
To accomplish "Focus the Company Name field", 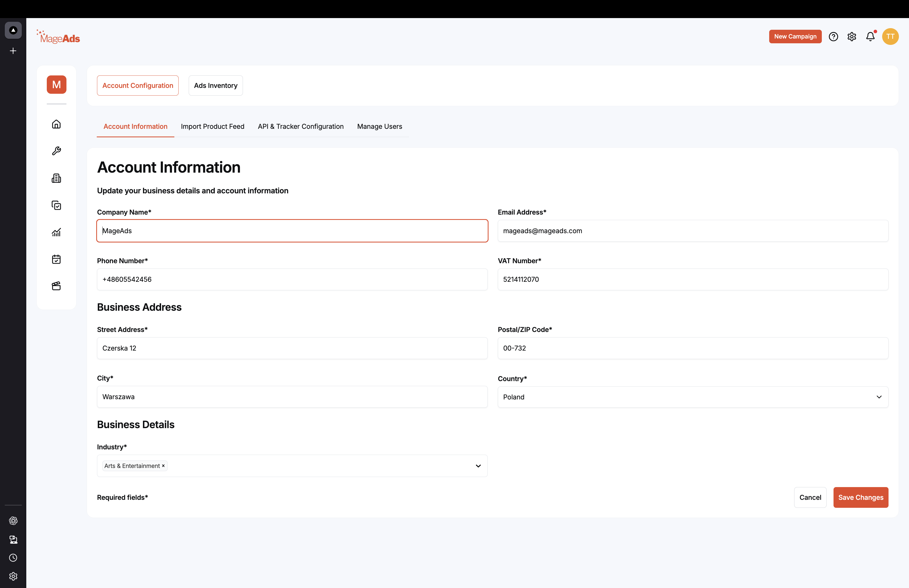I will (x=292, y=231).
